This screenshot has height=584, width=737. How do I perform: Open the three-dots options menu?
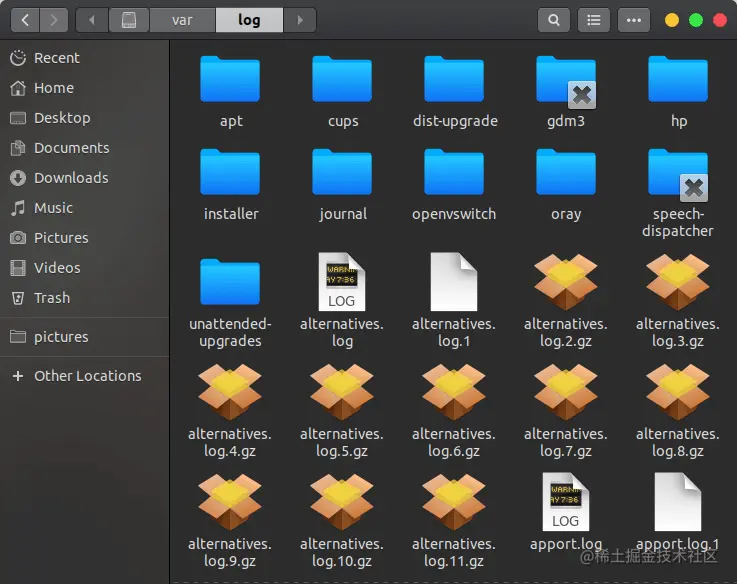[634, 20]
